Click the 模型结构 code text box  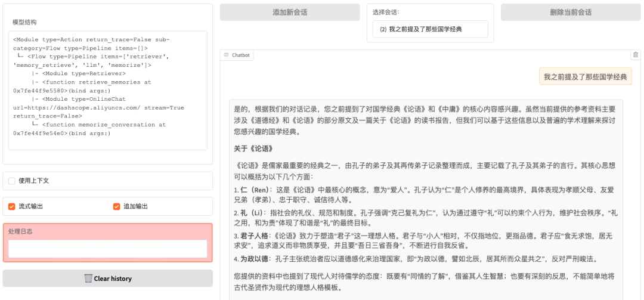(107, 91)
